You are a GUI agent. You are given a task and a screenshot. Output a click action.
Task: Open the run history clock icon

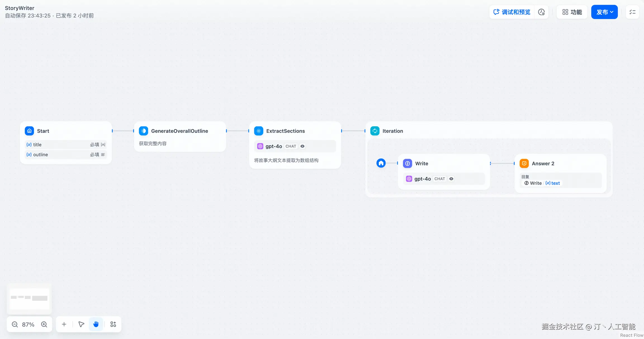tap(541, 12)
